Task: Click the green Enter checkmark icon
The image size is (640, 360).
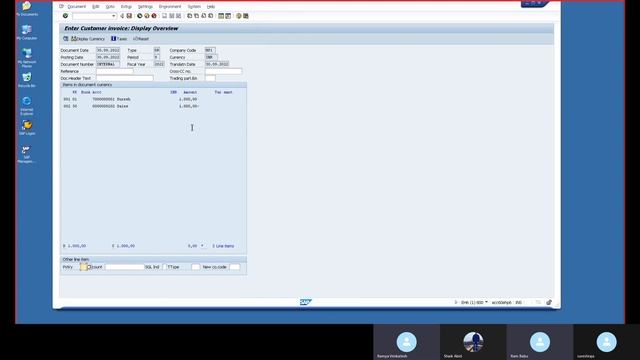Action: [x=65, y=16]
